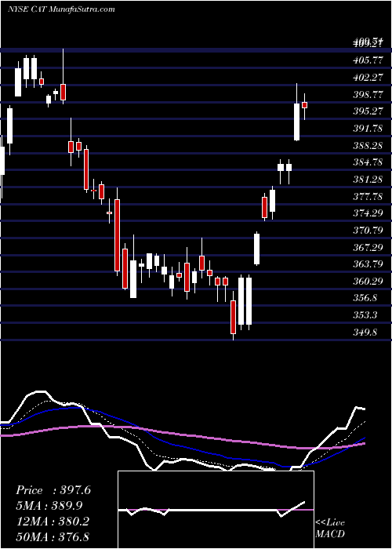Click the 374.29 price axis label

(x=368, y=213)
